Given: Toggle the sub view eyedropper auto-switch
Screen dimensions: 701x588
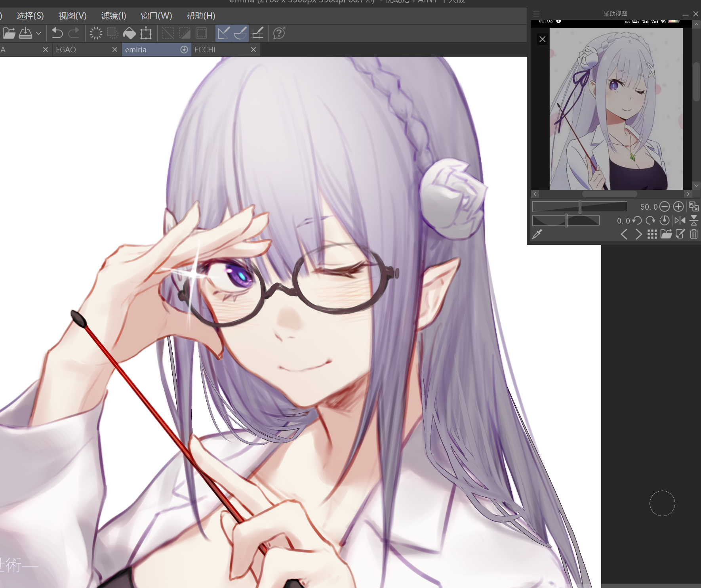Looking at the screenshot, I should [x=537, y=234].
